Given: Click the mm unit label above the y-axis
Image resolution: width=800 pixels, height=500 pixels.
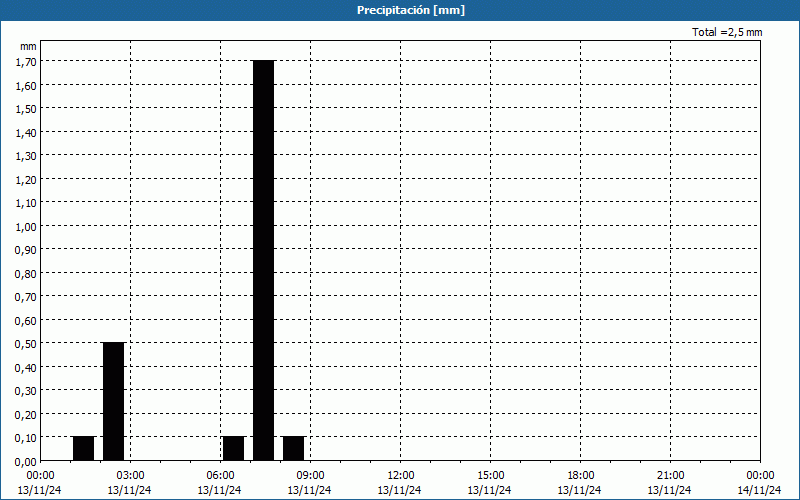Looking at the screenshot, I should pyautogui.click(x=28, y=46).
